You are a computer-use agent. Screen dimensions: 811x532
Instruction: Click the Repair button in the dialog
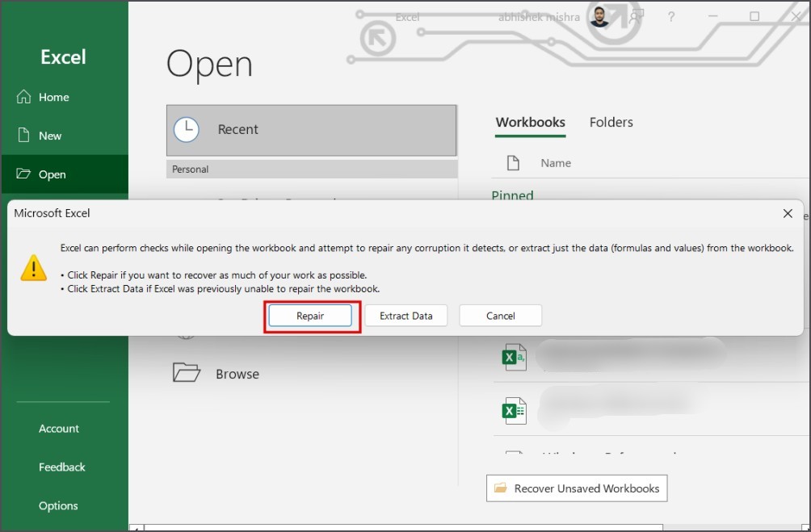coord(310,316)
